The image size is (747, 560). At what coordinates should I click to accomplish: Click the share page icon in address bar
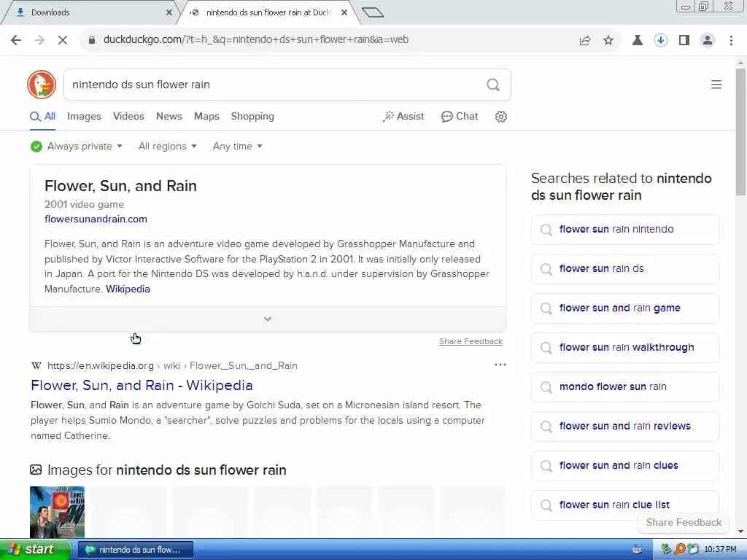click(x=585, y=41)
